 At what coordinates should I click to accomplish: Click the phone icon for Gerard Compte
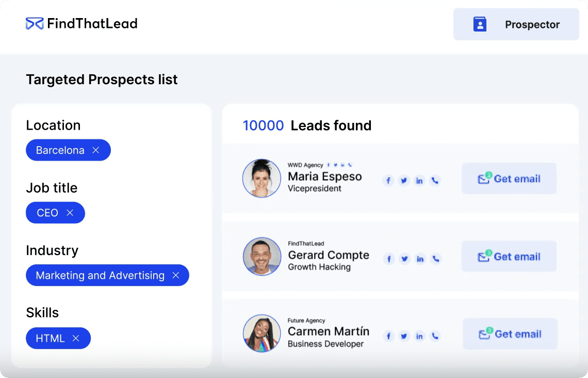tap(436, 259)
